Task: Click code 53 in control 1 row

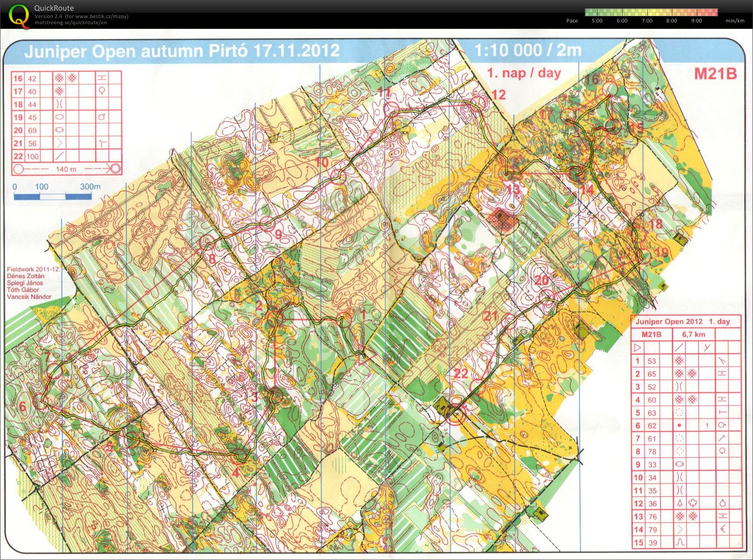Action: click(652, 361)
